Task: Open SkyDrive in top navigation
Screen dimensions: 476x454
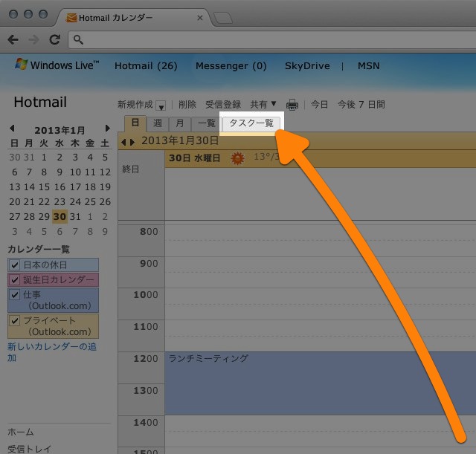Action: 307,66
